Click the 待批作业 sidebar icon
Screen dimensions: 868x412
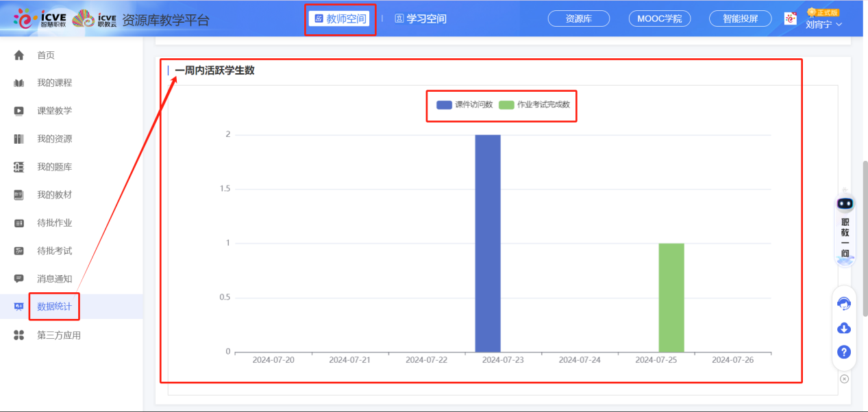(x=19, y=223)
